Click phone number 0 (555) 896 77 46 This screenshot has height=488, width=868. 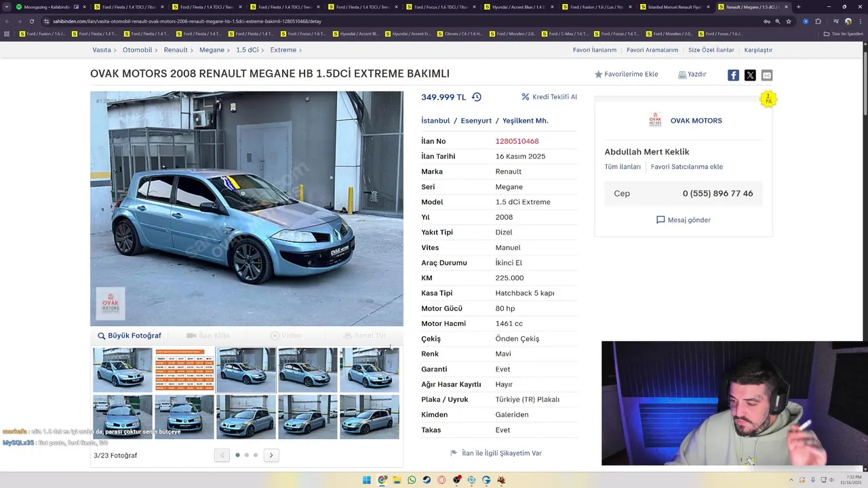tap(717, 193)
